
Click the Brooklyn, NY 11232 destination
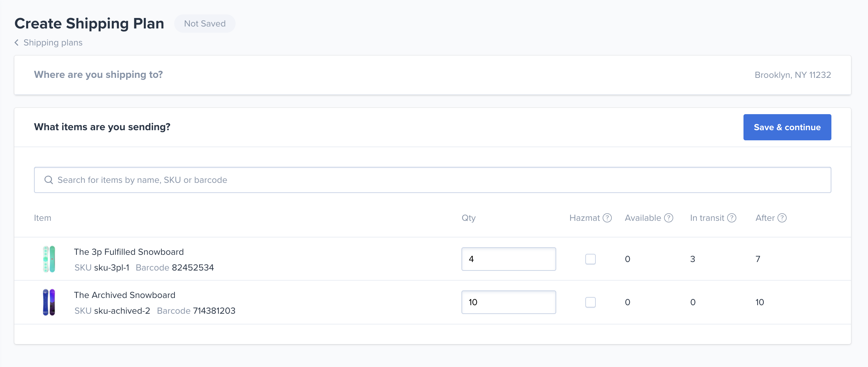793,75
